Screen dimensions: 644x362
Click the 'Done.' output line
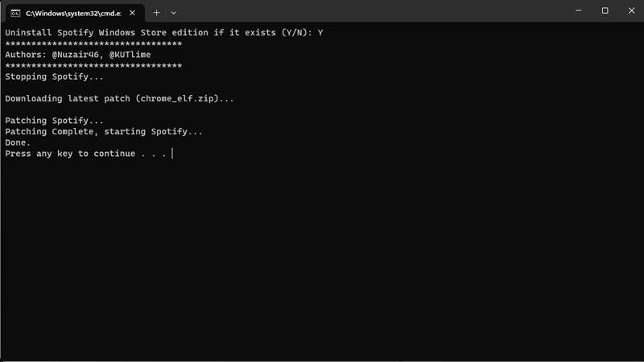[x=18, y=143]
